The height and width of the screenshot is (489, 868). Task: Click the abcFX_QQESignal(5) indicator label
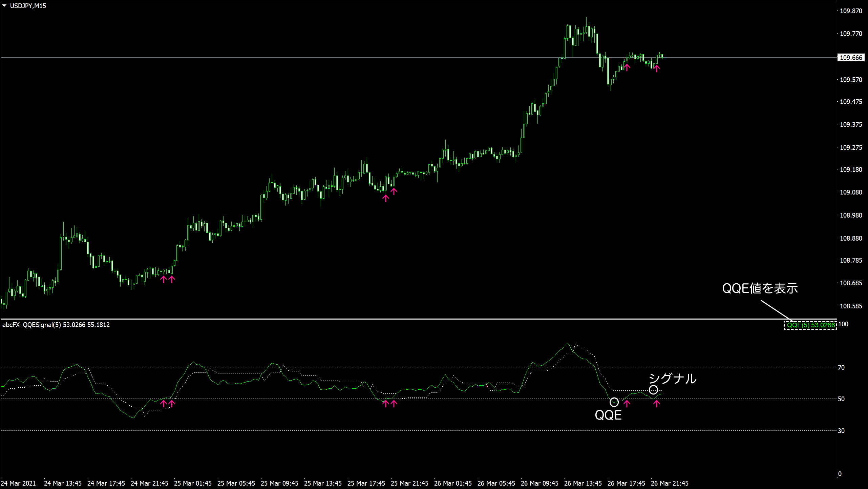(31, 325)
